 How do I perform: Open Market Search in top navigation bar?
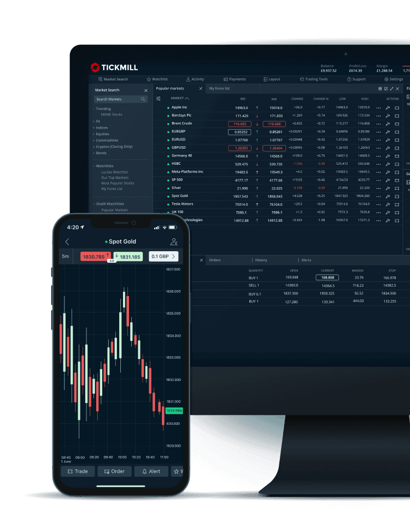(113, 79)
